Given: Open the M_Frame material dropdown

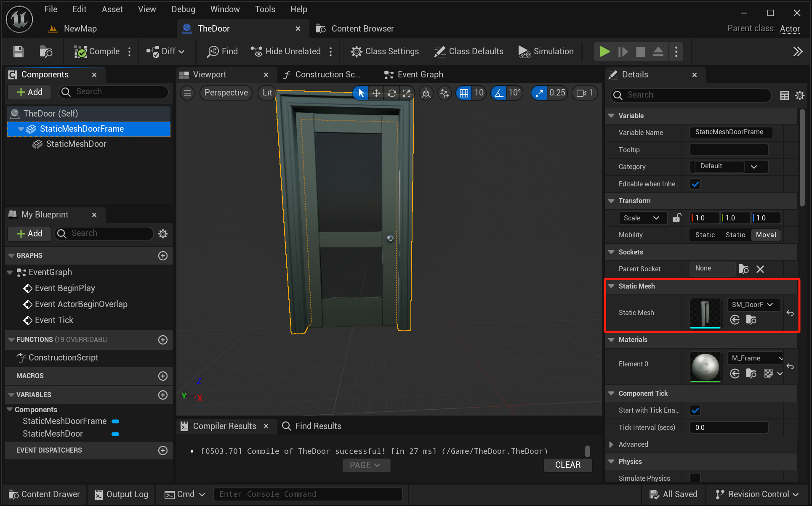Looking at the screenshot, I should click(756, 358).
